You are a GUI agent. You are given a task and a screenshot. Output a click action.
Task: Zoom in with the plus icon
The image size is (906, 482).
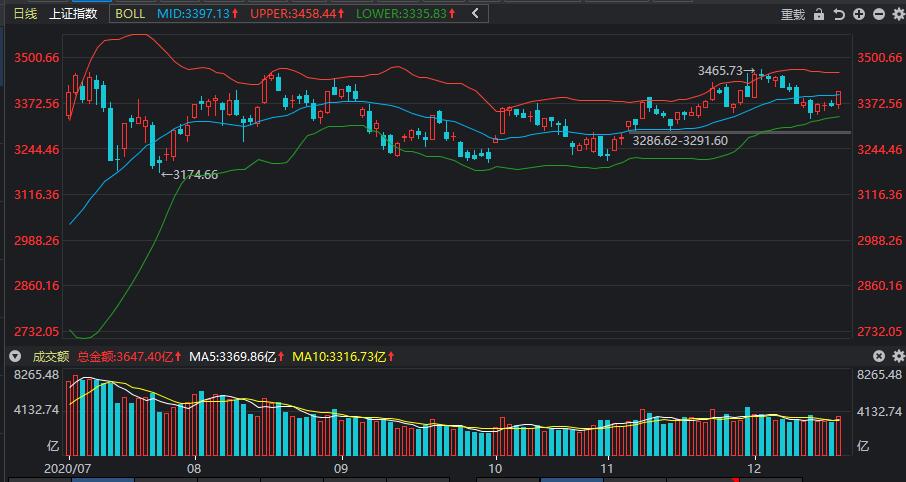(x=859, y=14)
